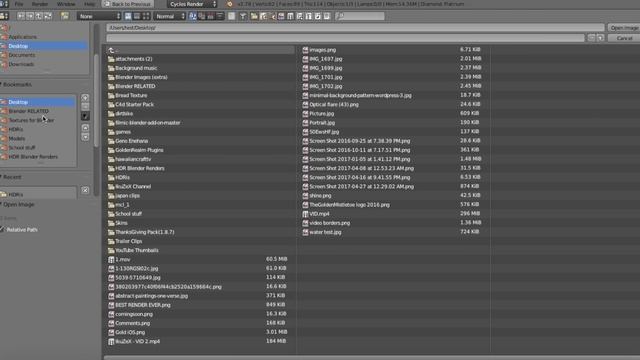Click the directory path field
This screenshot has height=360, width=640.
[355, 28]
